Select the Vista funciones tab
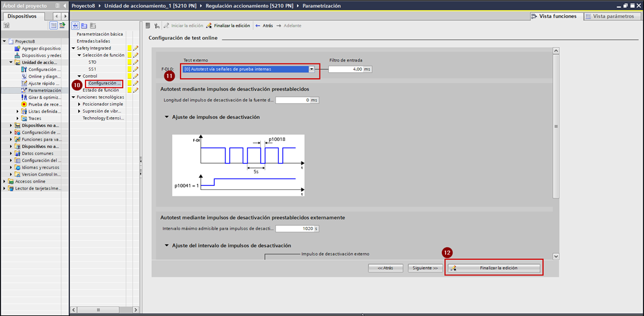 tap(554, 16)
